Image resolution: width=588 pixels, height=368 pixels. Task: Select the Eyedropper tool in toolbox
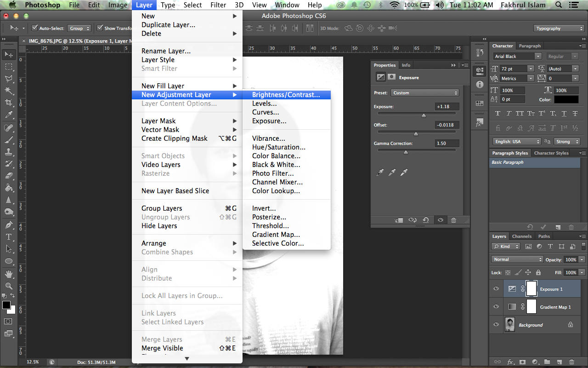[9, 115]
